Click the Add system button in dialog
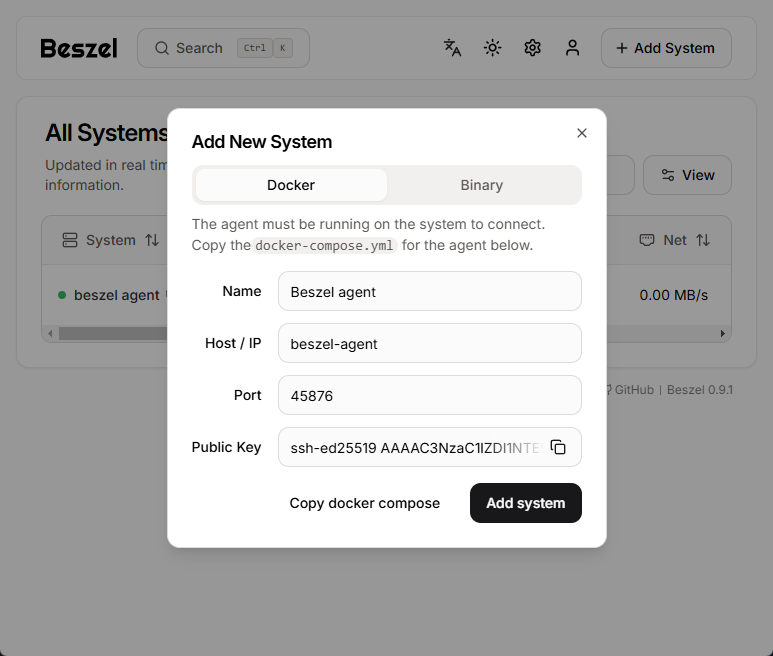The image size is (773, 656). tap(526, 503)
